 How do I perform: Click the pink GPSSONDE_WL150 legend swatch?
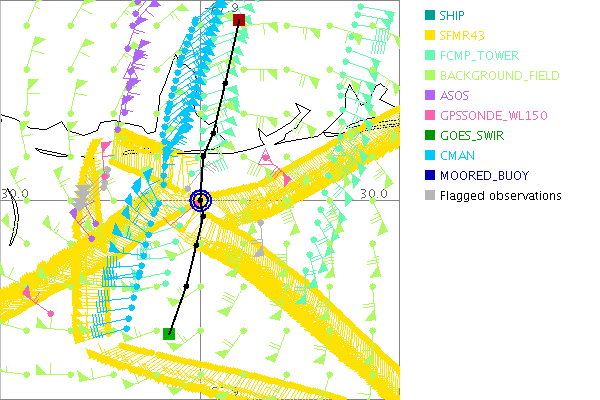pyautogui.click(x=429, y=116)
